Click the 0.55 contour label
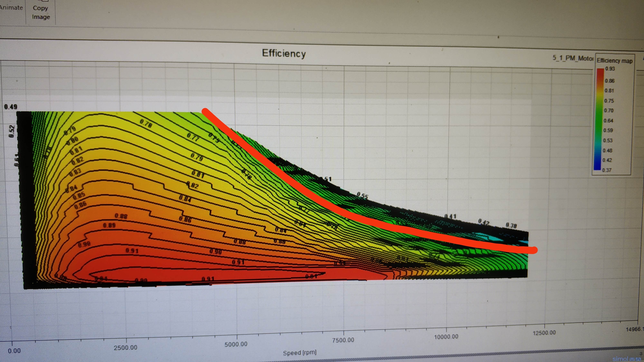This screenshot has height=362, width=644. tap(362, 196)
